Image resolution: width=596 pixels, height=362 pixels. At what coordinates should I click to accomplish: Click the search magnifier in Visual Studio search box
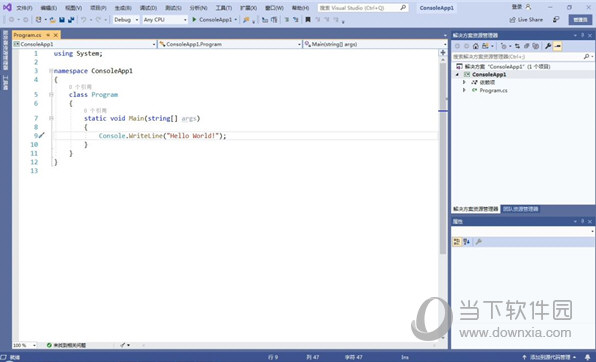pyautogui.click(x=403, y=7)
